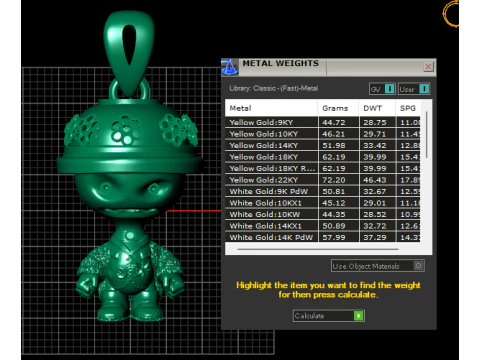Image resolution: width=480 pixels, height=360 pixels.
Task: Select the Yellow Gold:9KY row
Action: (x=323, y=122)
